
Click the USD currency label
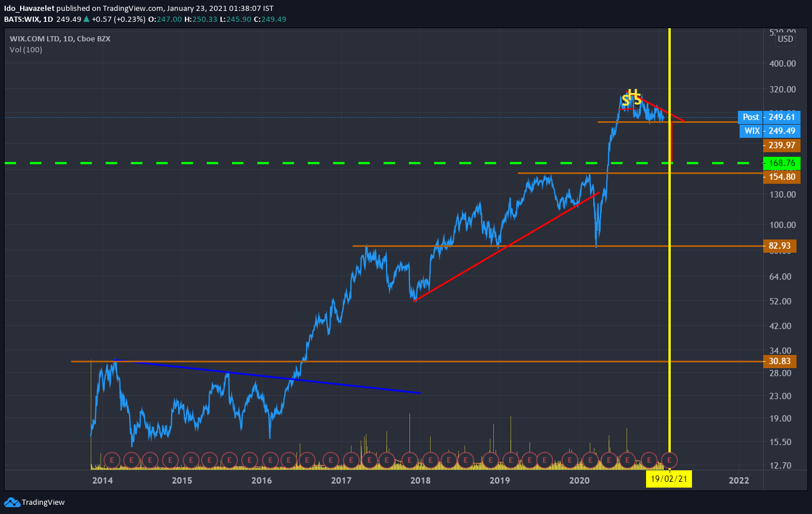785,39
